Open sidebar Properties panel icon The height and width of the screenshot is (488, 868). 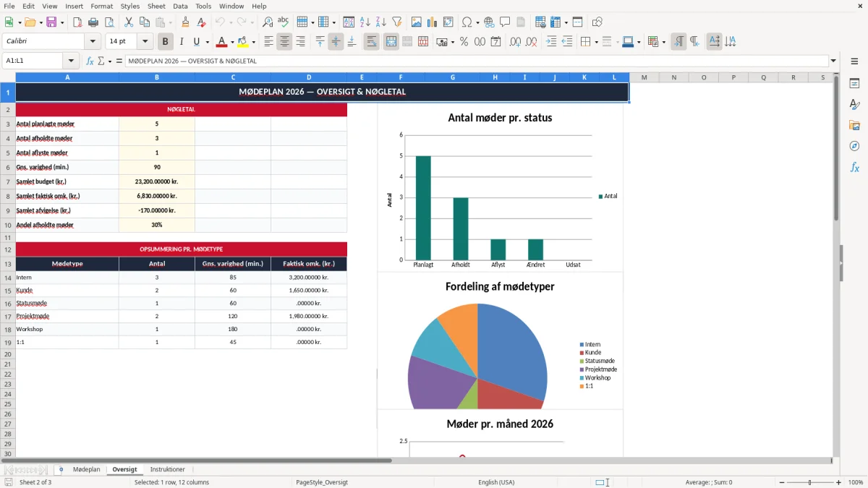[x=854, y=84]
